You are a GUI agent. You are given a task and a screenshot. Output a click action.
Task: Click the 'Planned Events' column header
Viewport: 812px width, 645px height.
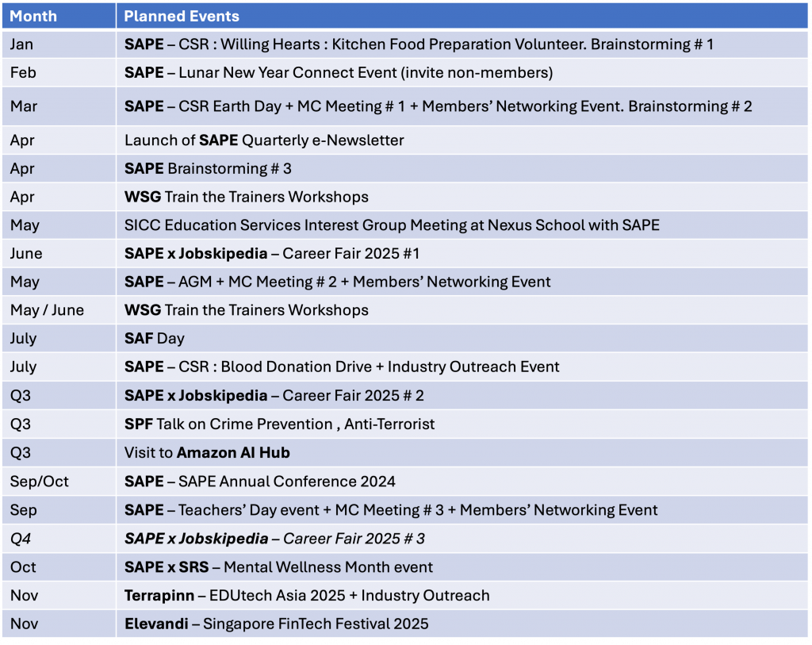462,16
